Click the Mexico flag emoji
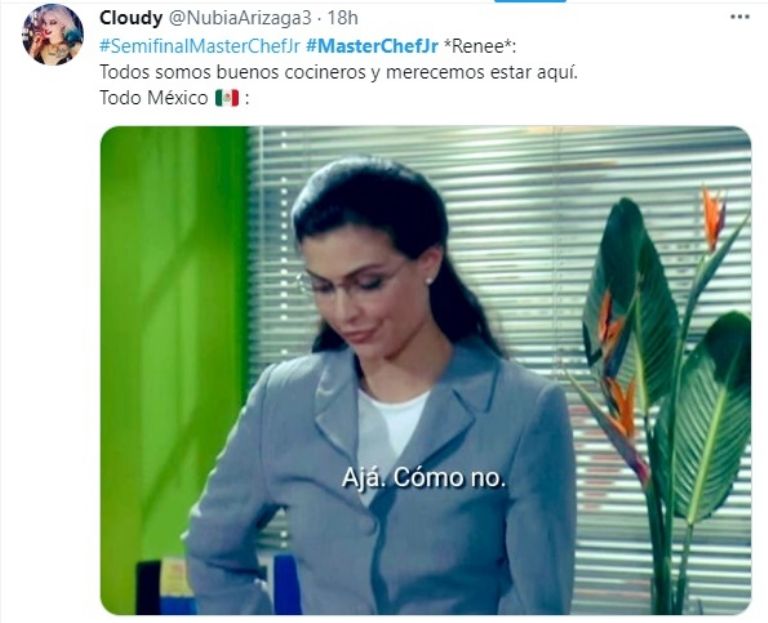Image resolution: width=768 pixels, height=623 pixels. tap(227, 97)
